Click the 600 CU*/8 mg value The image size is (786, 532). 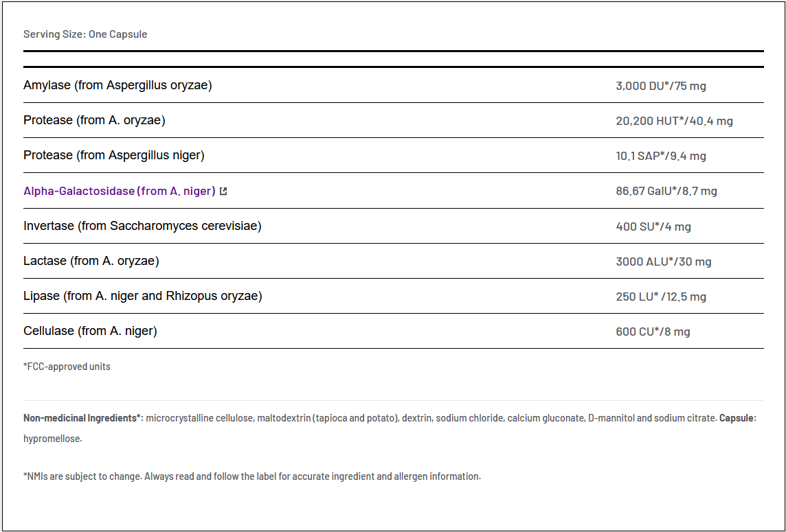point(653,332)
